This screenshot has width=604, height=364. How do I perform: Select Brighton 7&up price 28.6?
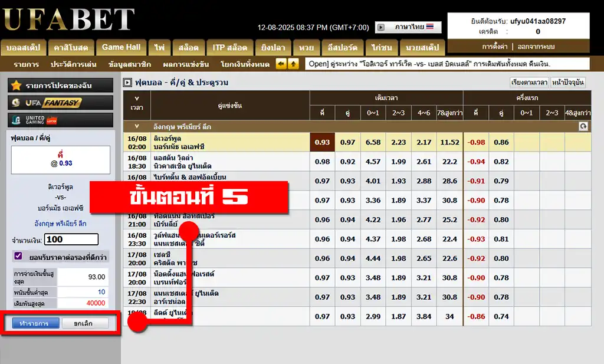(449, 181)
